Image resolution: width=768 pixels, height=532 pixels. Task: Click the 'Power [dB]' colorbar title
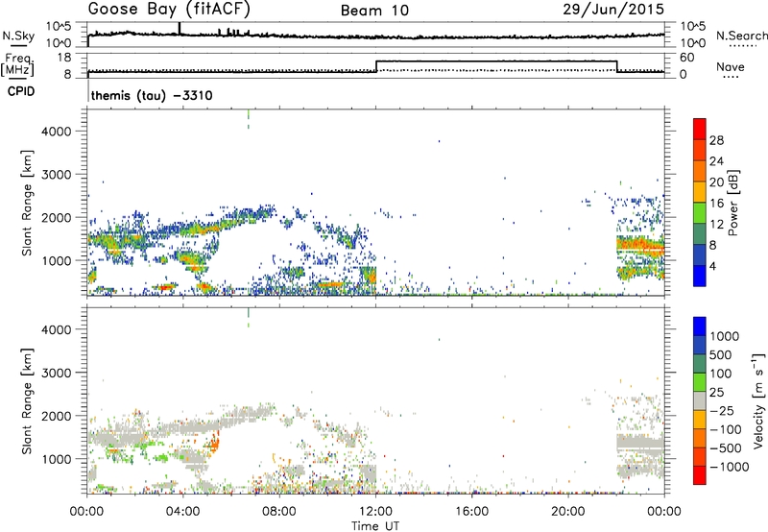(x=732, y=203)
